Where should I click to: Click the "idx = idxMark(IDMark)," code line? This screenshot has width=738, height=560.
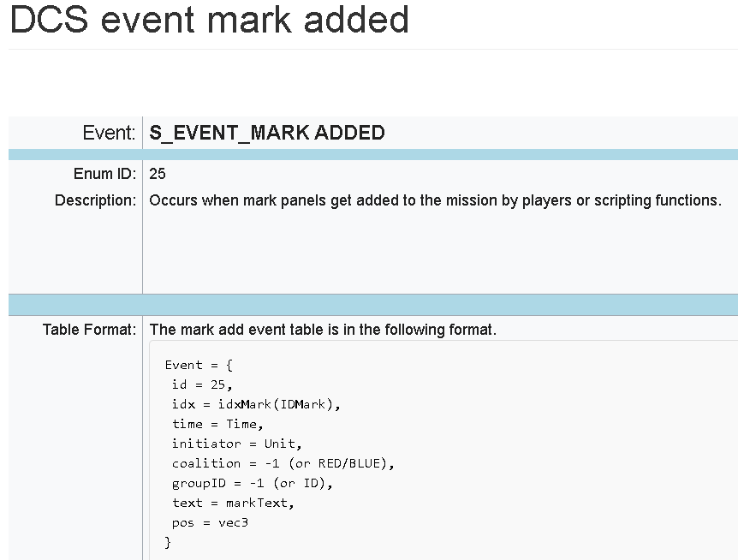click(x=256, y=404)
